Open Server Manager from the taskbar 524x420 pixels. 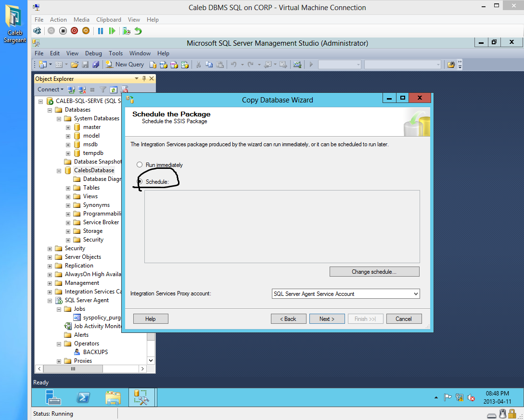(x=53, y=397)
